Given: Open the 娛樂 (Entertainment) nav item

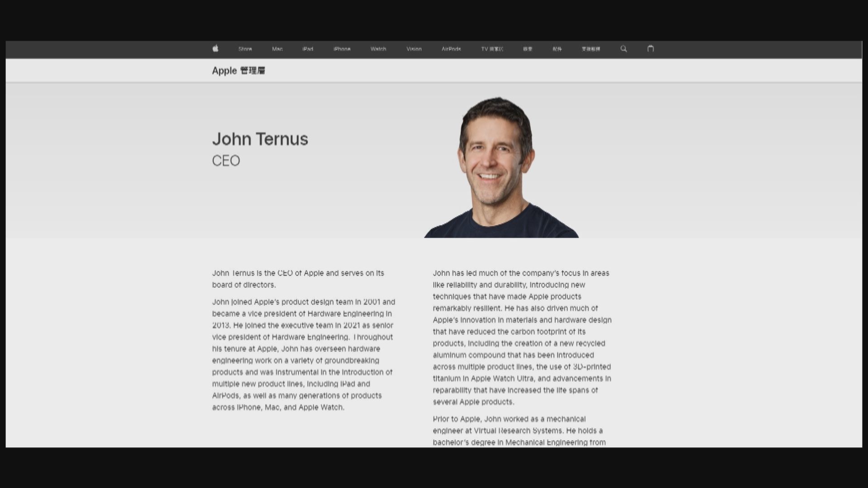Looking at the screenshot, I should coord(528,49).
